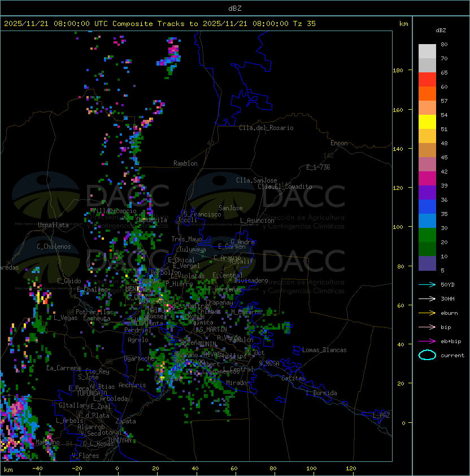
Task: Click the 'Clla.El_Cavadito' map label
Action: 285,187
